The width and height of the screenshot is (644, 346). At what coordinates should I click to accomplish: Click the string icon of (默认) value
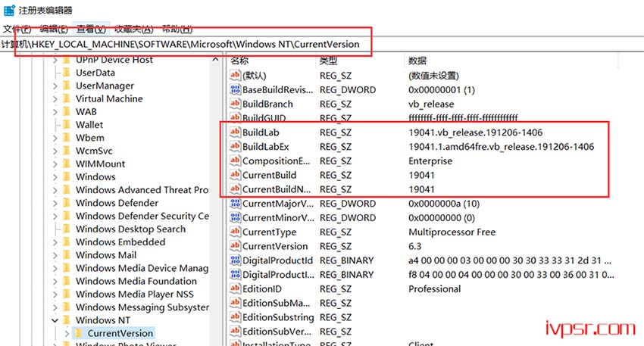click(235, 75)
